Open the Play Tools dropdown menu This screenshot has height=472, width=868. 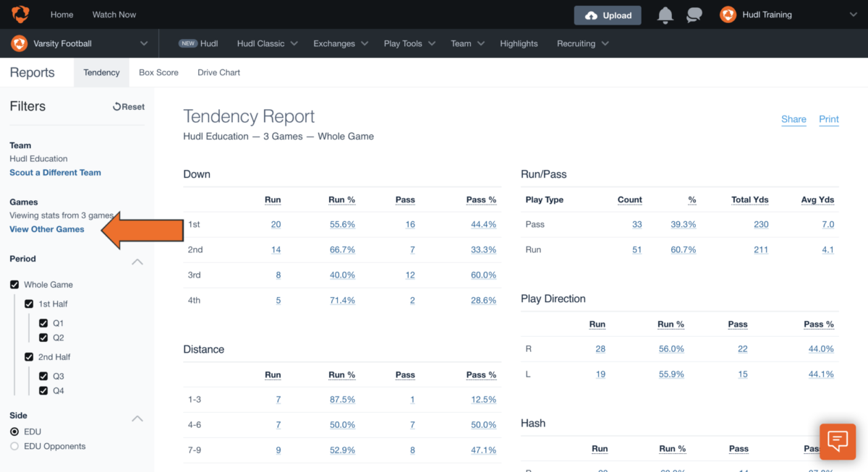[x=409, y=43]
